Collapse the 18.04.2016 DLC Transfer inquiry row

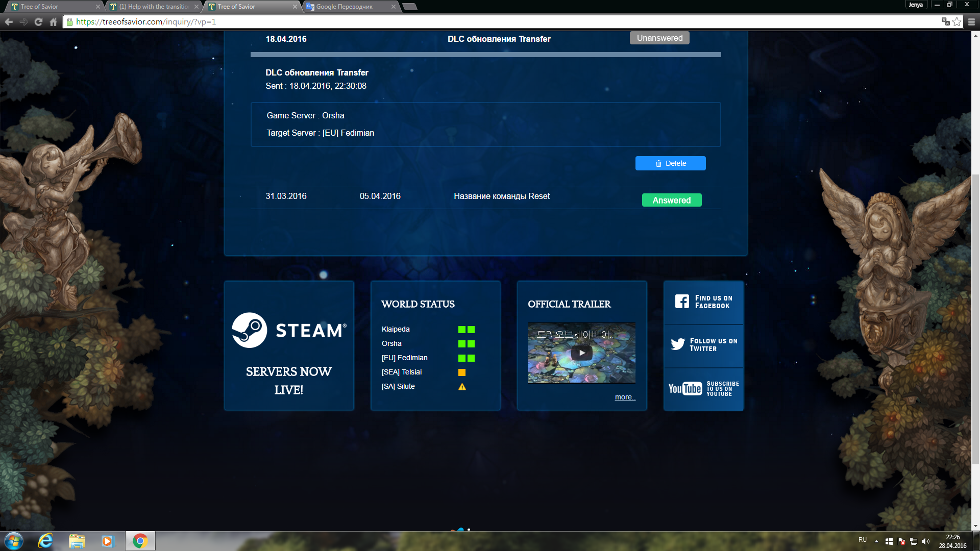[x=499, y=39]
